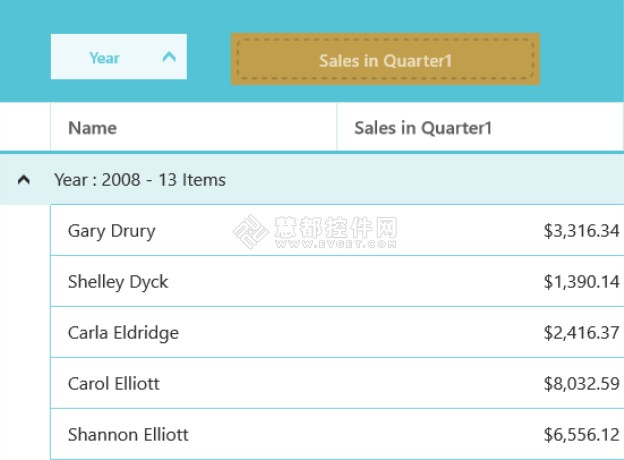
Task: Select the Shannon Elliott name cell
Action: [193, 434]
